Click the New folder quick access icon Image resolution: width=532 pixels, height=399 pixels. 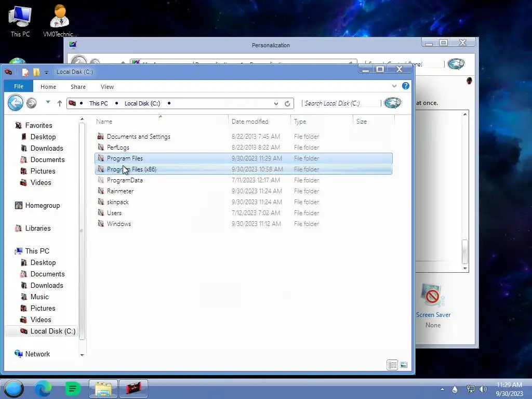(36, 72)
